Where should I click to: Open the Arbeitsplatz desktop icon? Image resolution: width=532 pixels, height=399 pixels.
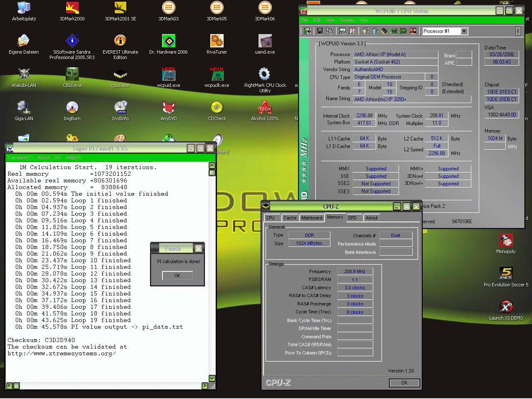coord(24,11)
